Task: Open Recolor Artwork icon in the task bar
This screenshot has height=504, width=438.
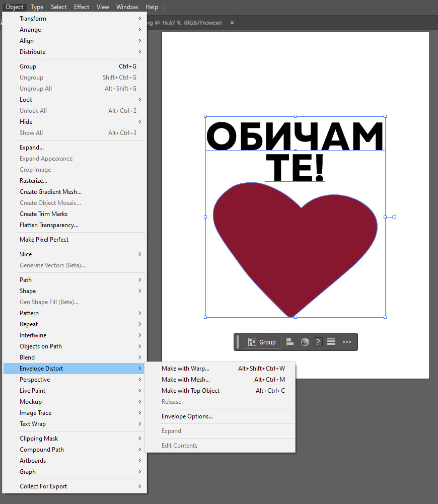Action: pos(305,341)
